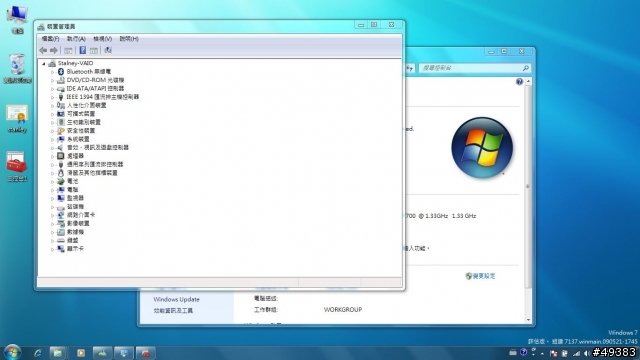Open Windows Media Player on taskbar
The image size is (640, 360).
tap(80, 353)
